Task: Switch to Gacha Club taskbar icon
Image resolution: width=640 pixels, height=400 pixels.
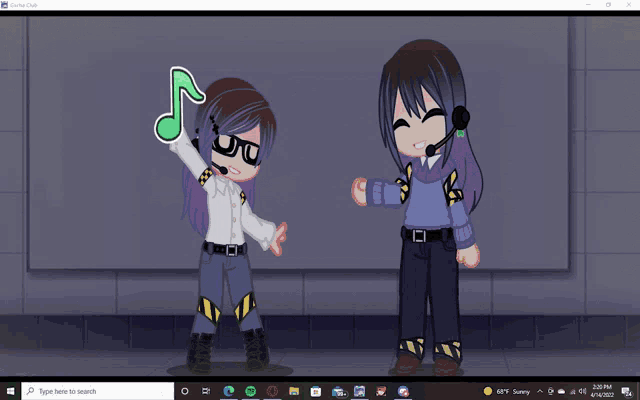Action: tap(360, 391)
